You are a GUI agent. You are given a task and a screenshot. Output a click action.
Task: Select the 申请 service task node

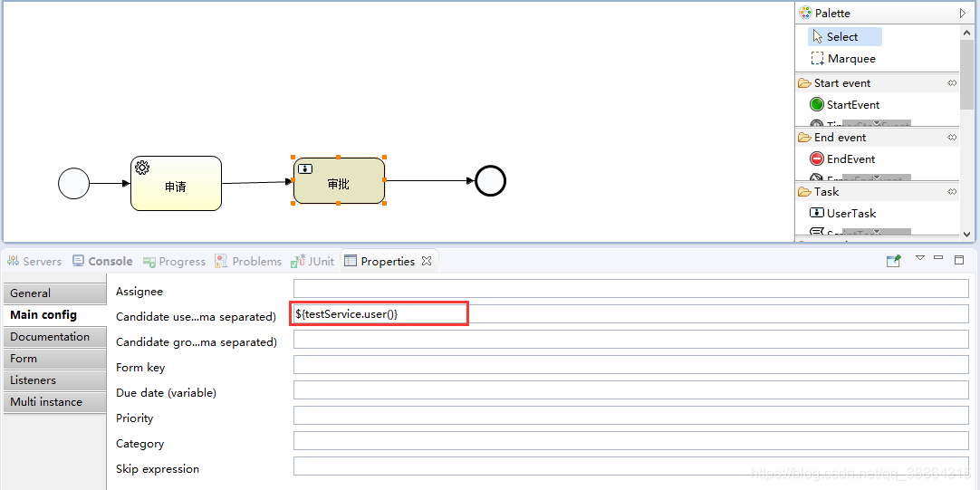[x=176, y=184]
